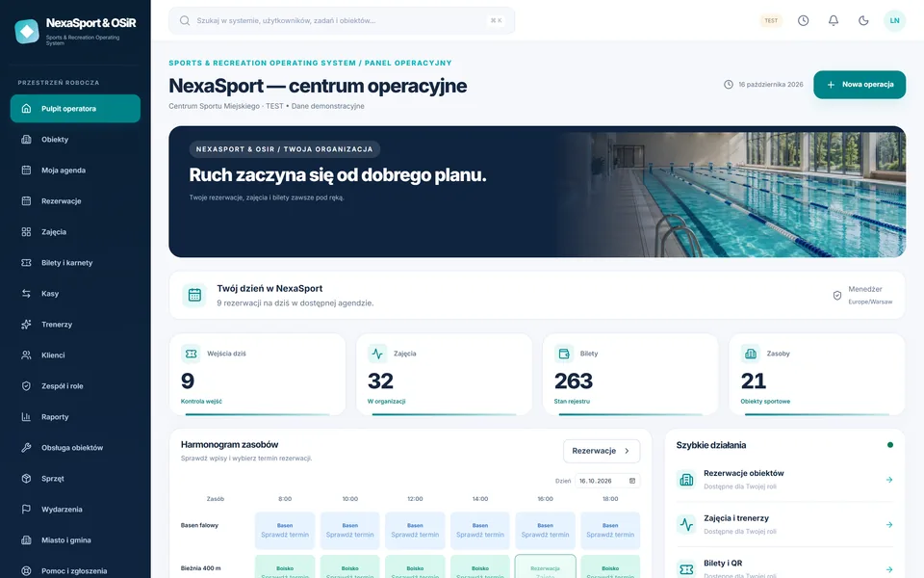
Task: Click the NexaSport diamond logo icon
Action: click(27, 31)
